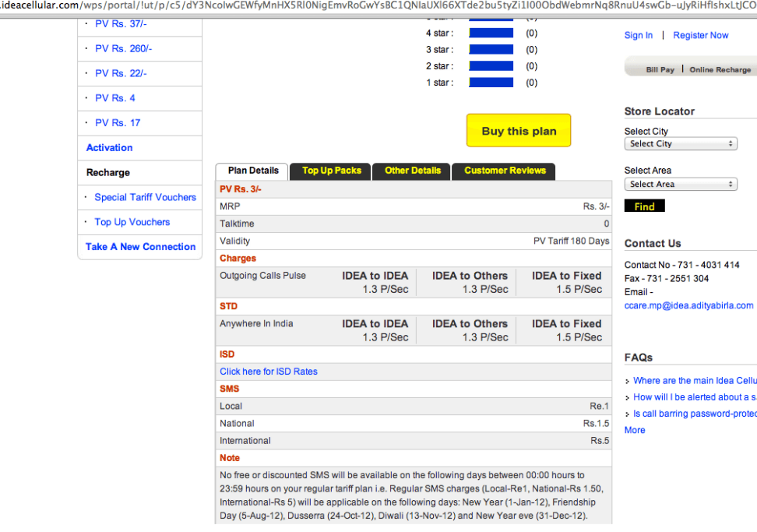The height and width of the screenshot is (532, 757).
Task: Open the PV Rs. 22/- plan link
Action: (x=121, y=73)
